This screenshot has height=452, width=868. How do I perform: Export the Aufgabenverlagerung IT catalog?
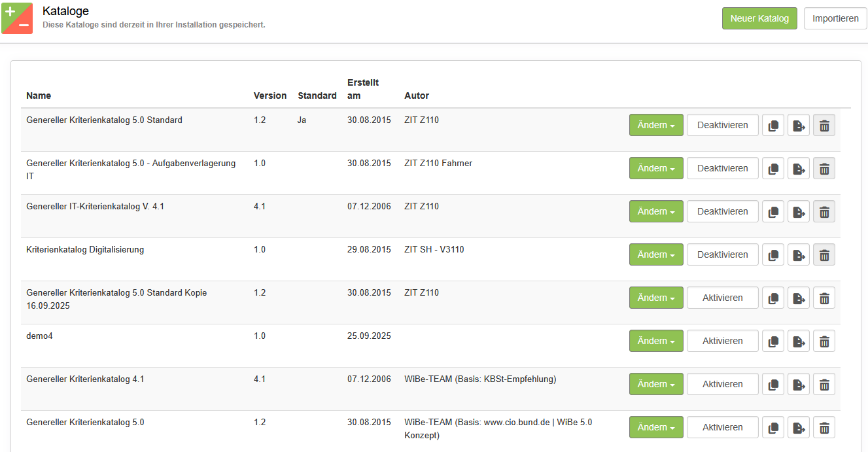(798, 169)
